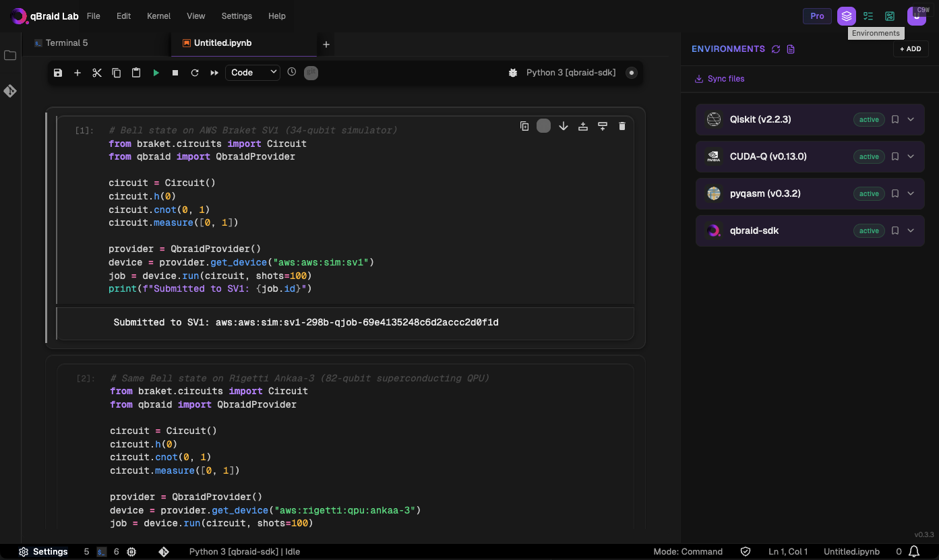The image size is (939, 560).
Task: Expand the pyqasm (v0.3.2) environment chevron
Action: click(x=911, y=193)
